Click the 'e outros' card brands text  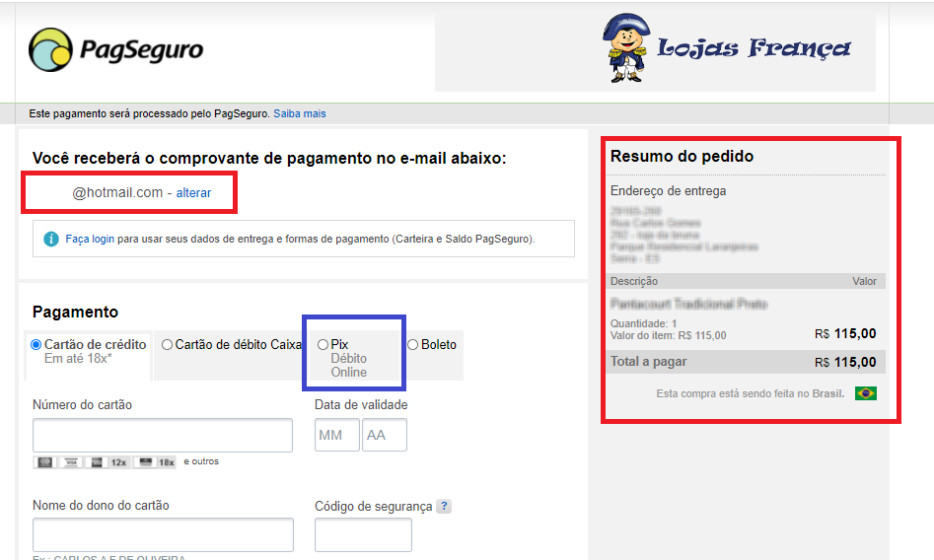(x=201, y=461)
